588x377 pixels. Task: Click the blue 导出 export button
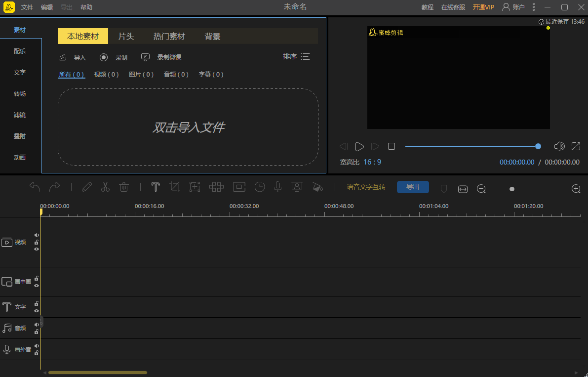click(x=413, y=187)
